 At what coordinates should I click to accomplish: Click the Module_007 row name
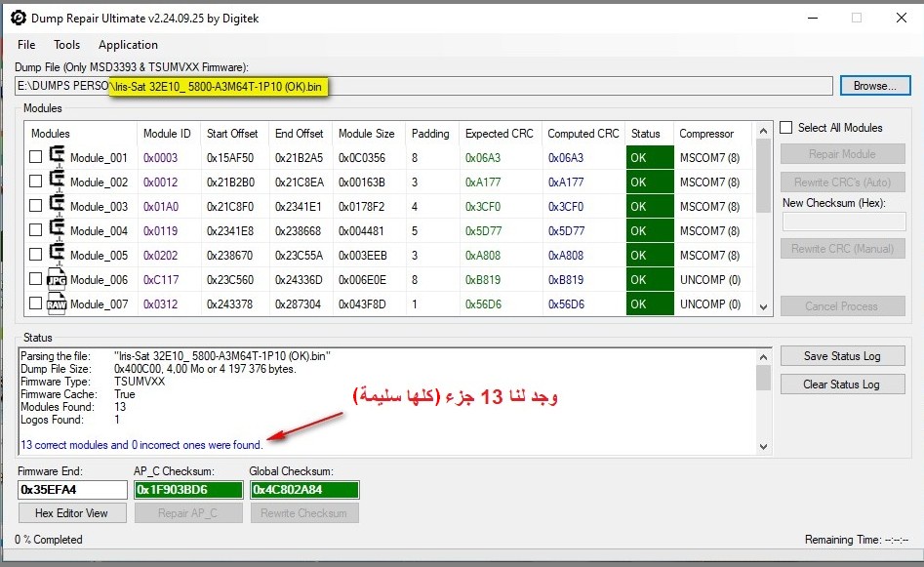click(99, 304)
